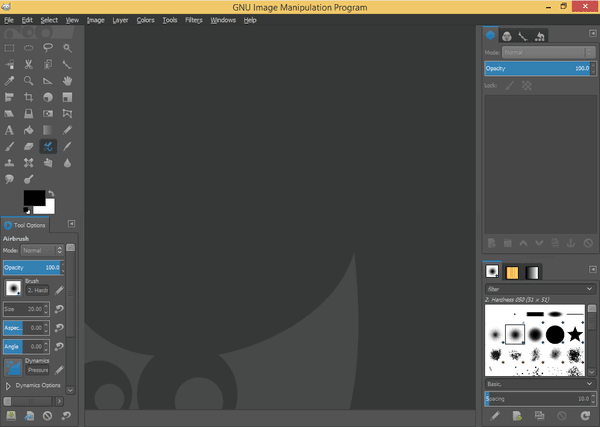Select the Cage Transform tool
This screenshot has height=427, width=600.
click(67, 114)
